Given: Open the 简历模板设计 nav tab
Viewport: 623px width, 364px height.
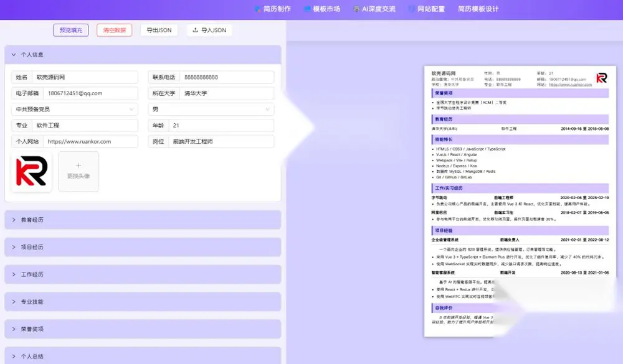Looking at the screenshot, I should pos(478,9).
